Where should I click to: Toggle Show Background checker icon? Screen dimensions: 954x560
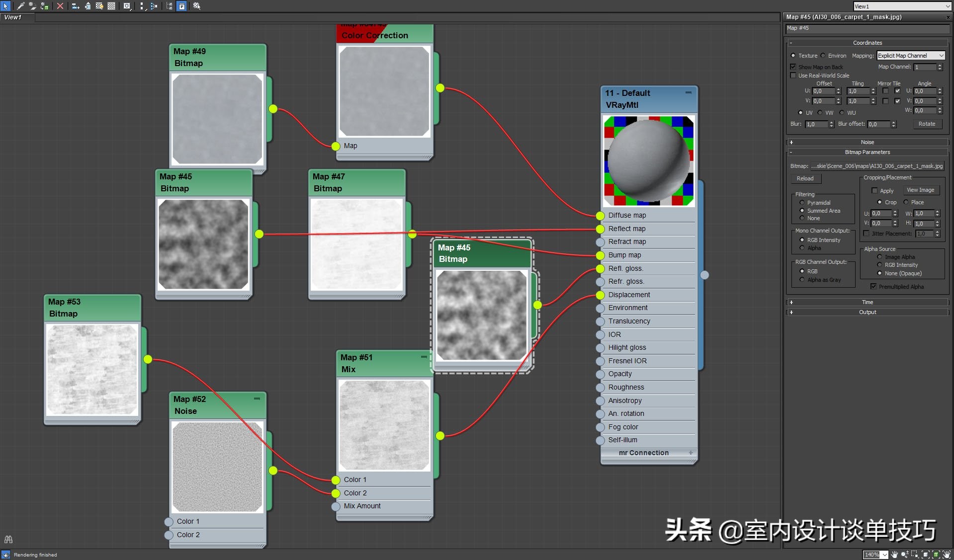coord(99,6)
